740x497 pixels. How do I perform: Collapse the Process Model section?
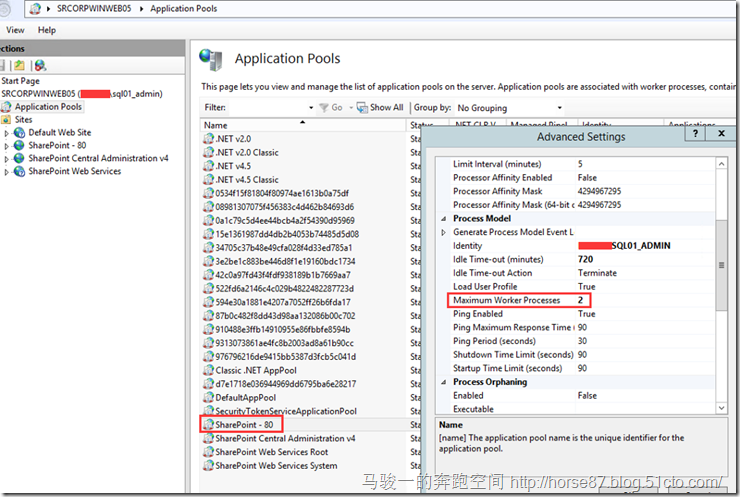tap(444, 219)
